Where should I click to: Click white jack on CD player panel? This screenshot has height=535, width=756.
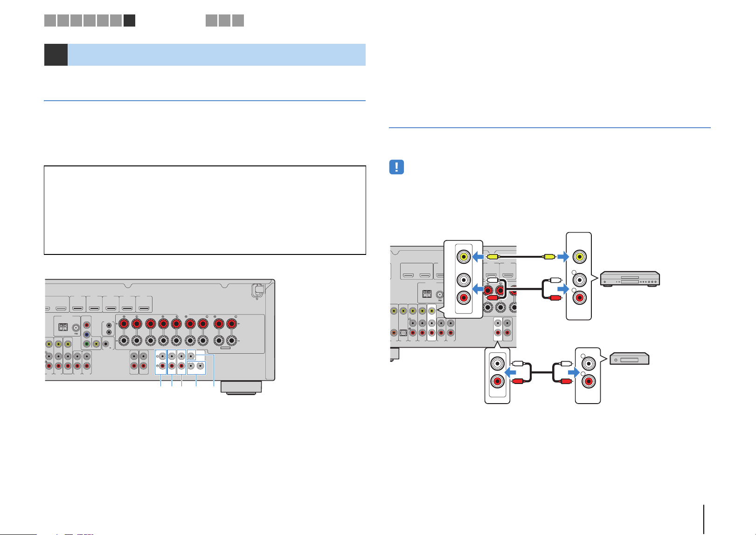coord(589,363)
